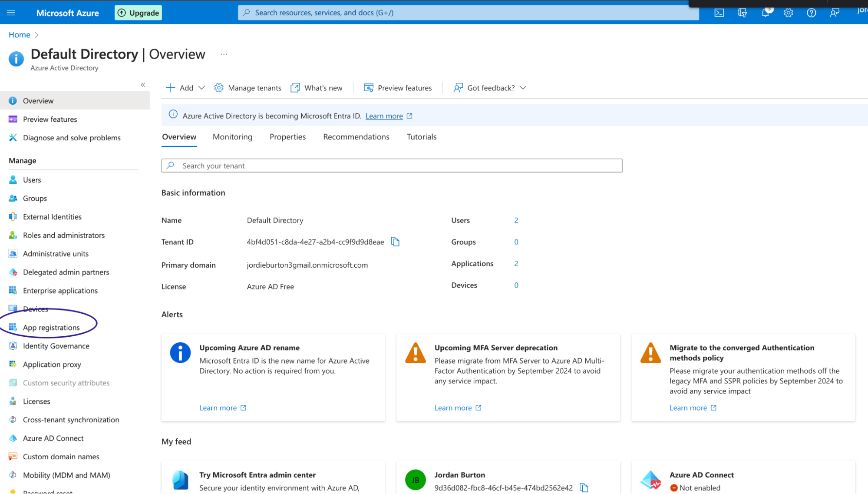The height and width of the screenshot is (494, 868).
Task: Switch to the Monitoring tab
Action: 232,137
